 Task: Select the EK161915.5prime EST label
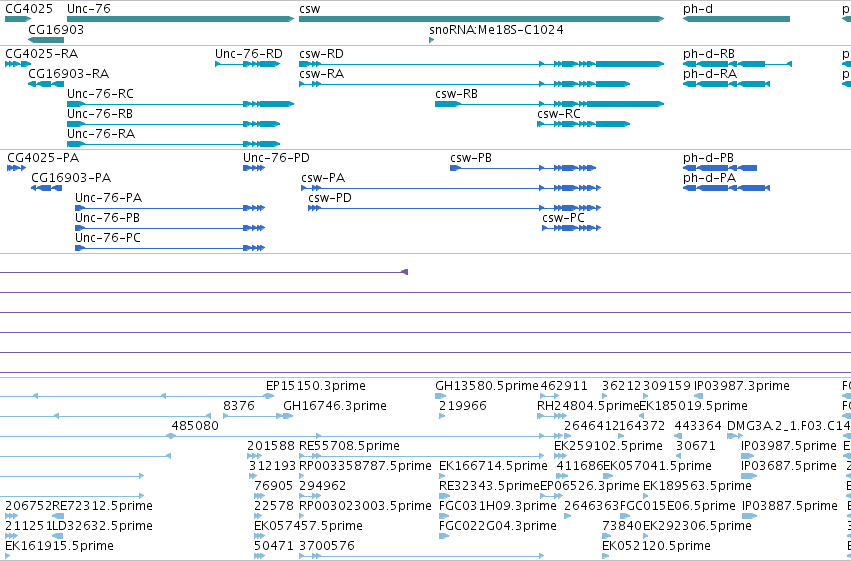pos(59,546)
